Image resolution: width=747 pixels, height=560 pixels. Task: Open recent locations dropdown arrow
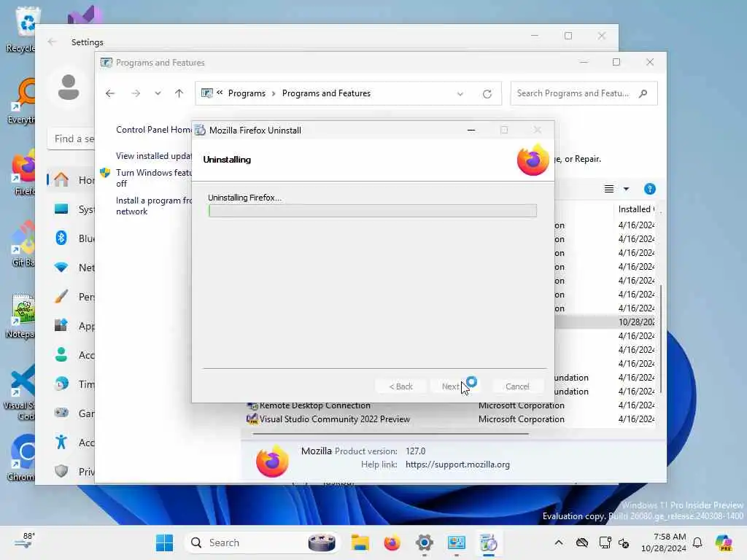click(158, 93)
